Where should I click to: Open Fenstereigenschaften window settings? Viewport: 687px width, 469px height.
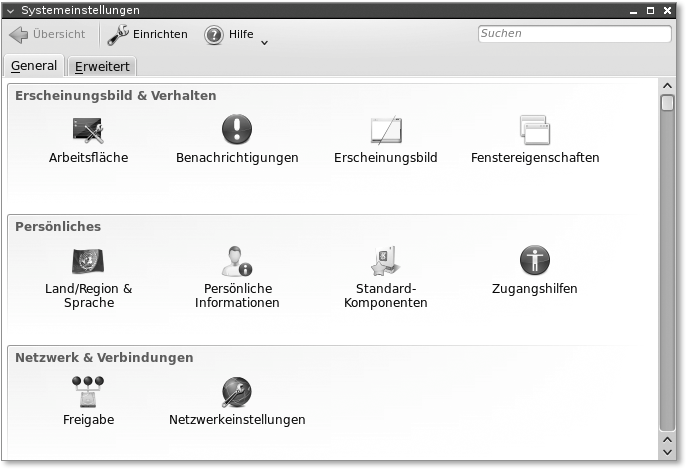535,130
